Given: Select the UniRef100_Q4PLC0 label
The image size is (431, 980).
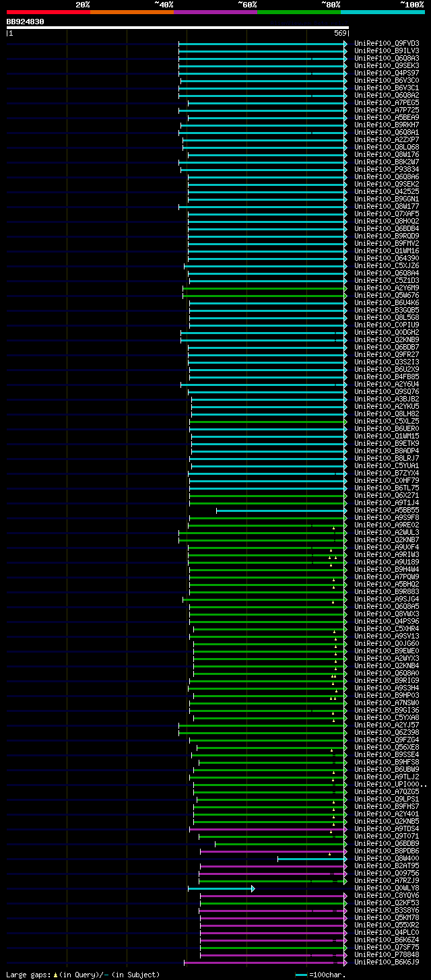Looking at the screenshot, I should [387, 933].
